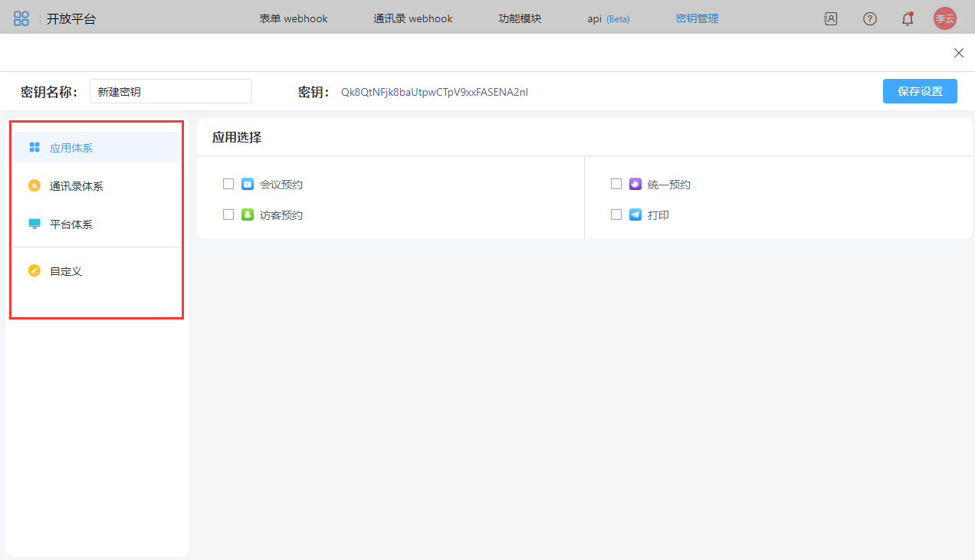Focus the 密钥名称 input field
The width and height of the screenshot is (975, 560).
pos(170,91)
